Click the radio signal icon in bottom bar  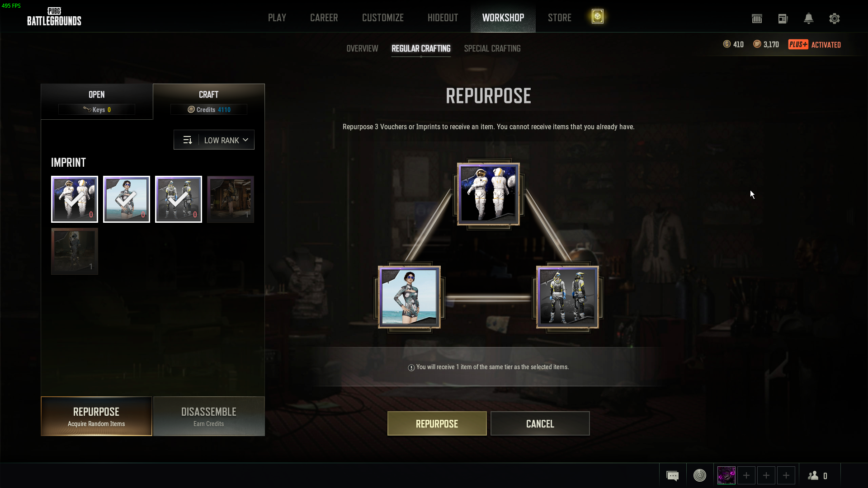pos(700,475)
